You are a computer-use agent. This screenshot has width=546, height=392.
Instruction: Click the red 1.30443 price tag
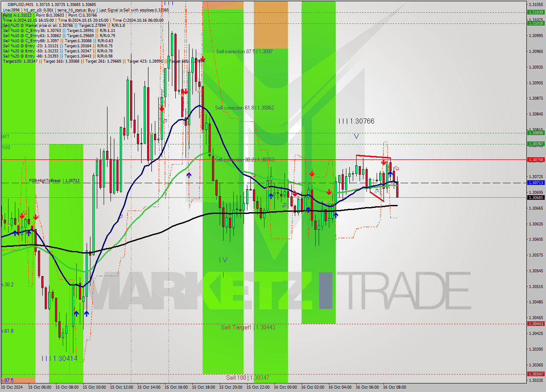[x=535, y=323]
